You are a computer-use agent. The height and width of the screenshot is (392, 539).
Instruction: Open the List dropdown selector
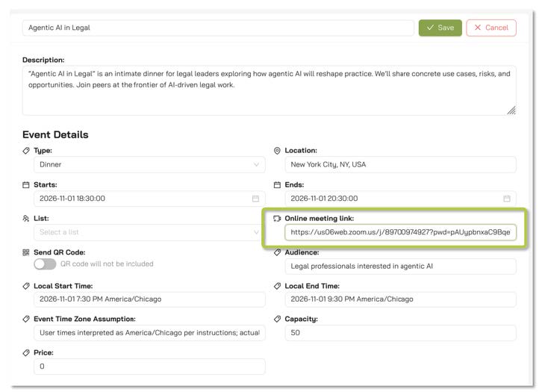(149, 232)
